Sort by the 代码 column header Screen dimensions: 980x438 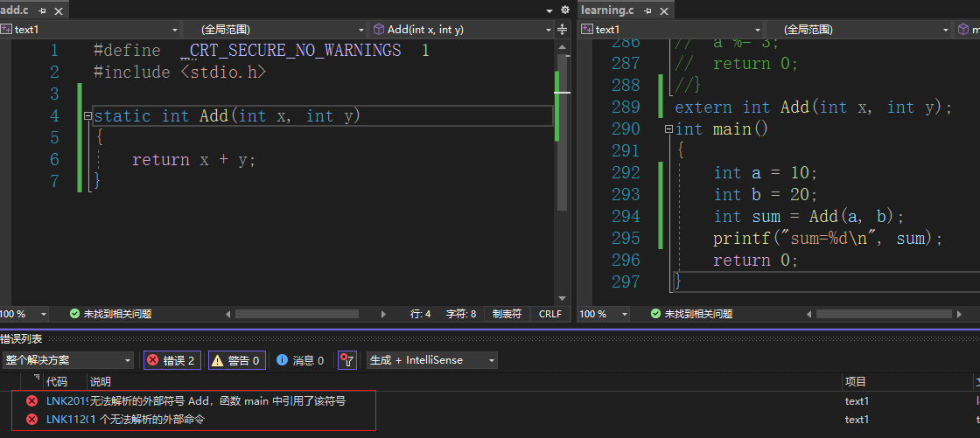click(57, 382)
